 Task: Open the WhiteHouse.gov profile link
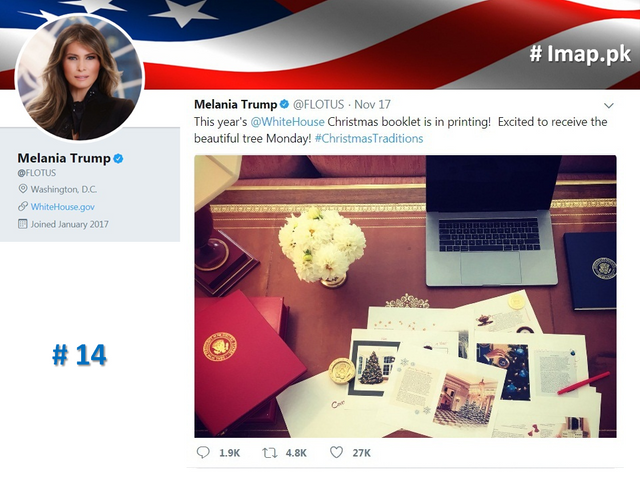[62, 207]
